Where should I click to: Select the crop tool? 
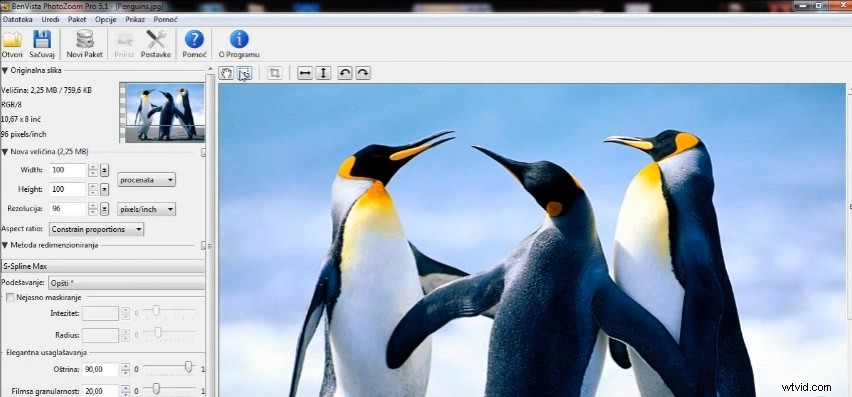[x=275, y=73]
